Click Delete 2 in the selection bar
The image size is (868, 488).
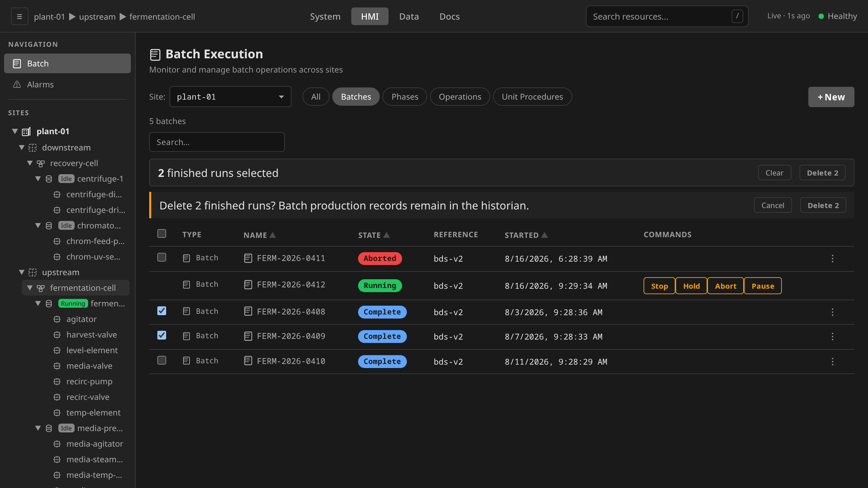point(823,173)
